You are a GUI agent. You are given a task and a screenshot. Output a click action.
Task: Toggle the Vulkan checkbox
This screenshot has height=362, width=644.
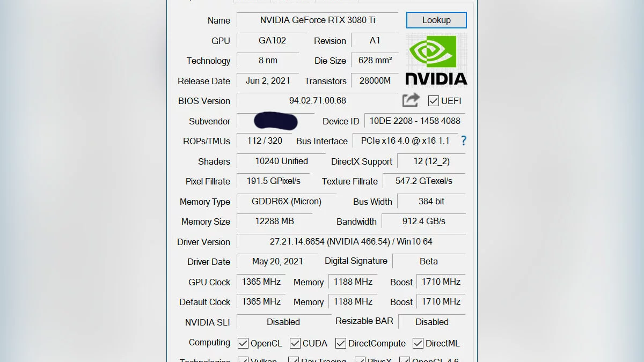click(x=243, y=359)
